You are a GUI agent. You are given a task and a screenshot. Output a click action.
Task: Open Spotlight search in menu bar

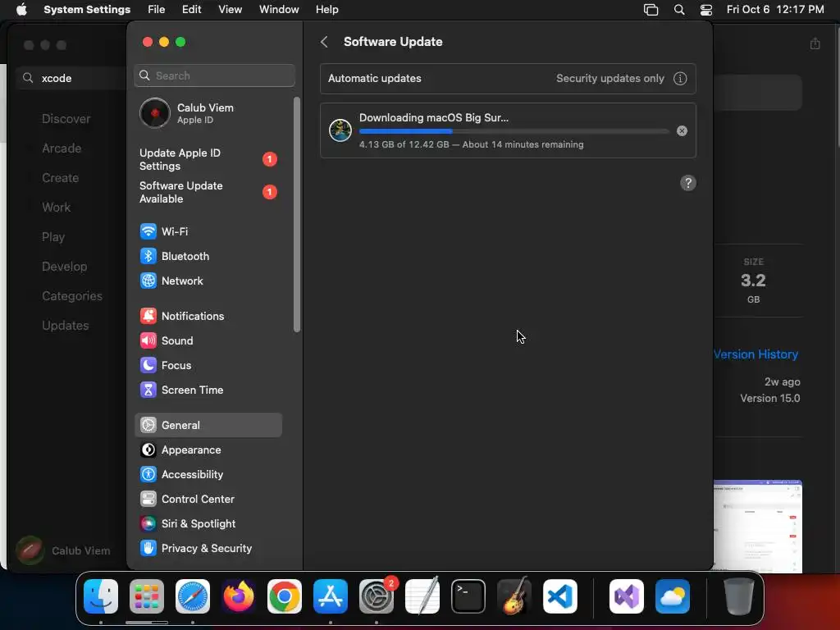(678, 10)
